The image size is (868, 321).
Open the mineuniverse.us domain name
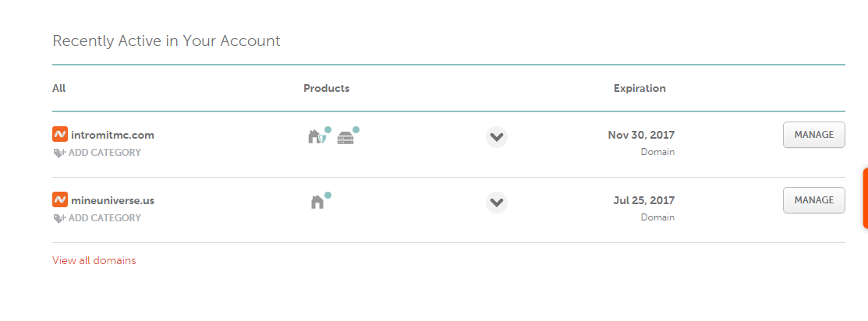point(112,200)
